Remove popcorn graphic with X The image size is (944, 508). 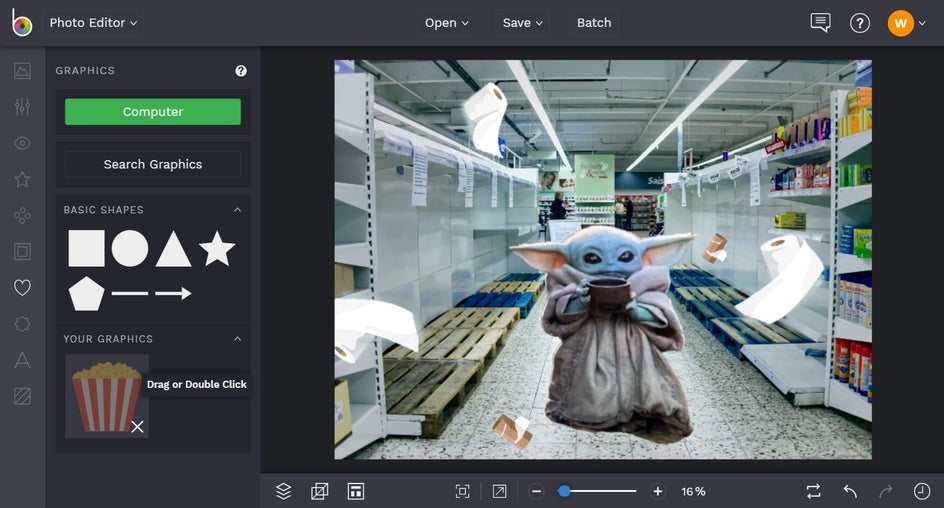click(137, 427)
